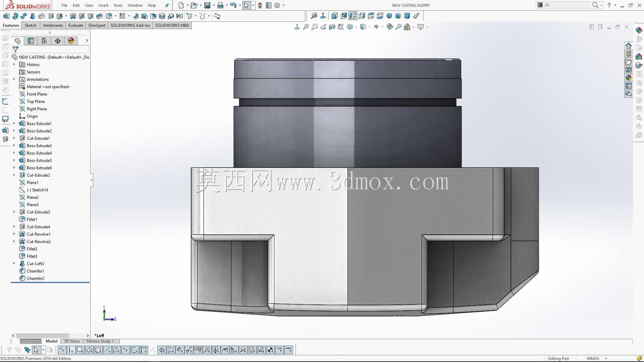Click the Print icon

tap(220, 5)
